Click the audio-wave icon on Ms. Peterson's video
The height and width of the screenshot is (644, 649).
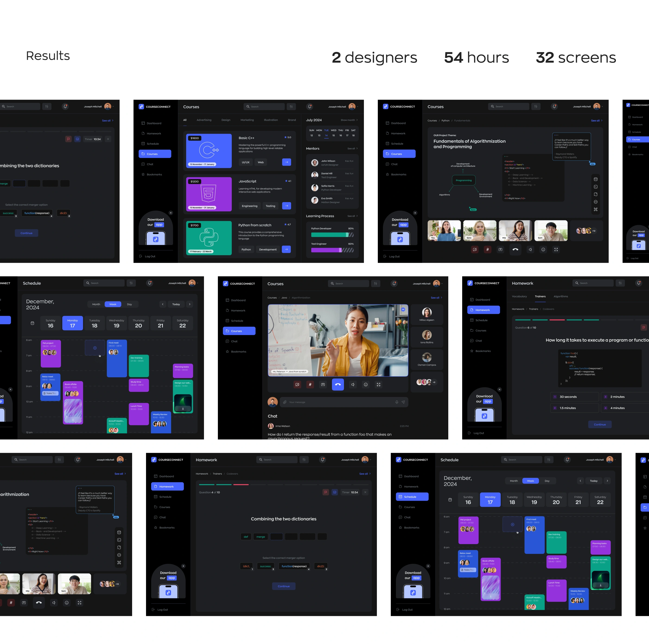pyautogui.click(x=403, y=310)
